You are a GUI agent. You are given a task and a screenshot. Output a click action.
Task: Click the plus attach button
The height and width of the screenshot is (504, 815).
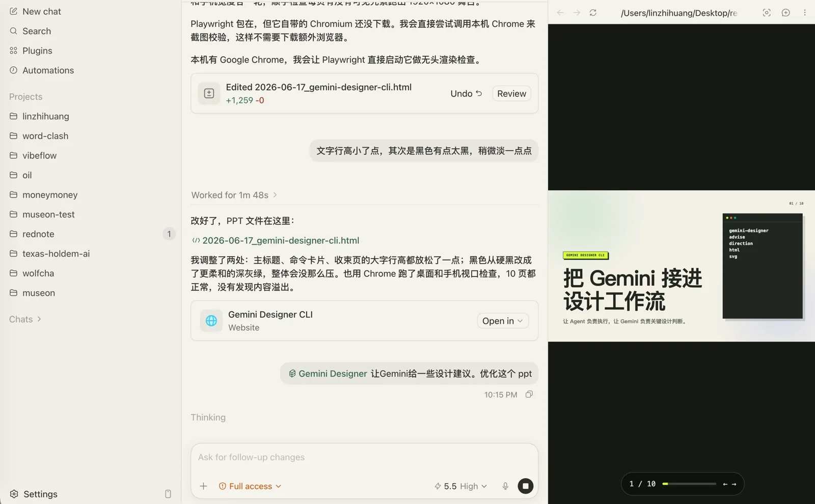point(203,486)
